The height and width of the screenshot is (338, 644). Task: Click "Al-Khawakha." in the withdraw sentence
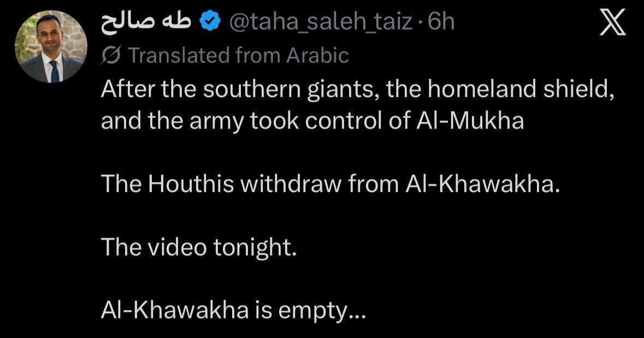tap(482, 184)
